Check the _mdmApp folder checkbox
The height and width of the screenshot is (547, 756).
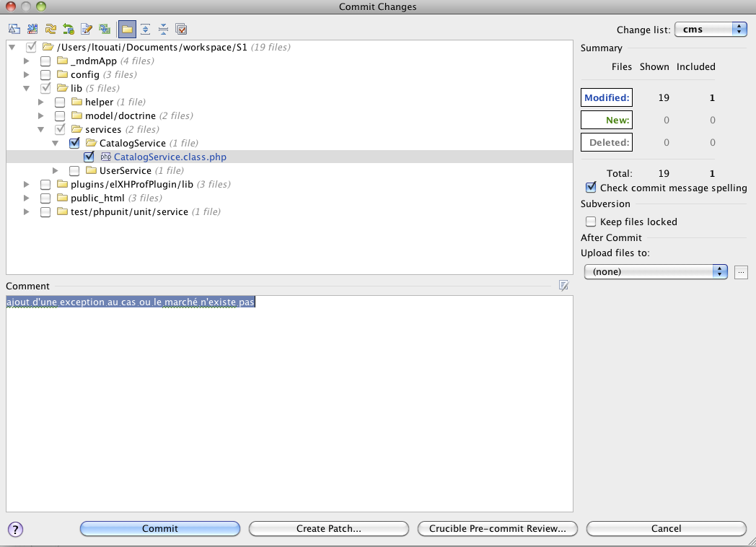pos(45,61)
